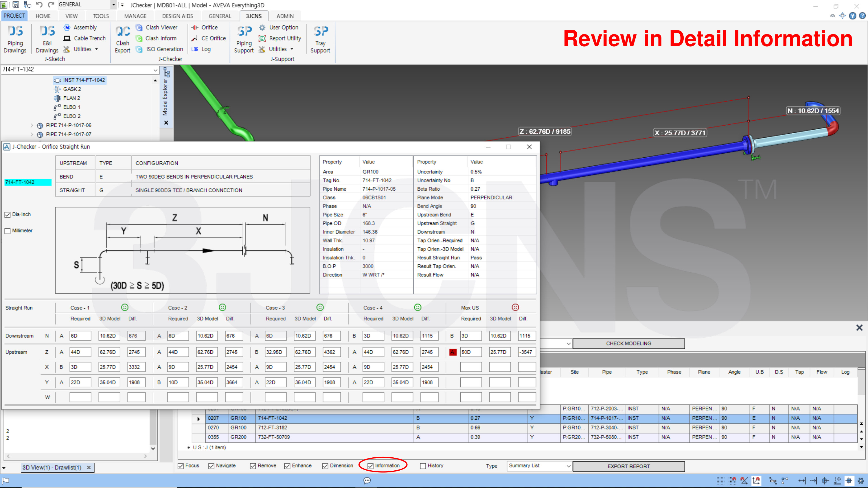Expand the U.S : J group row
This screenshot has width=868, height=488.
(188, 448)
